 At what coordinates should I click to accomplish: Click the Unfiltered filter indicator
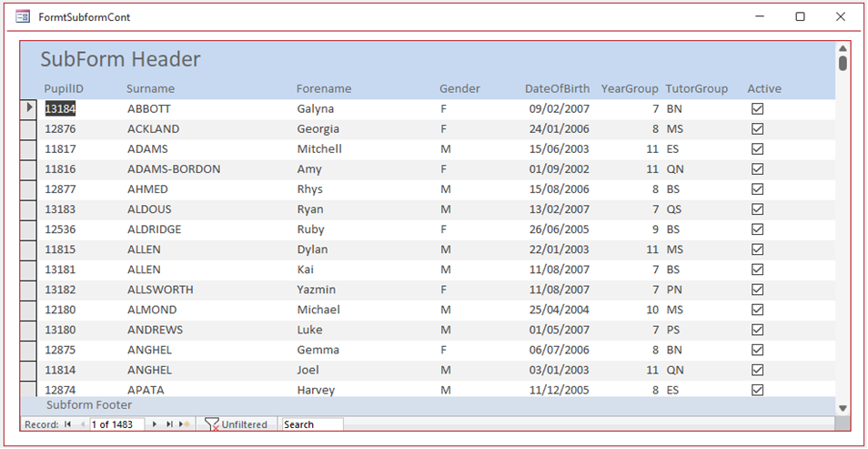pyautogui.click(x=236, y=424)
